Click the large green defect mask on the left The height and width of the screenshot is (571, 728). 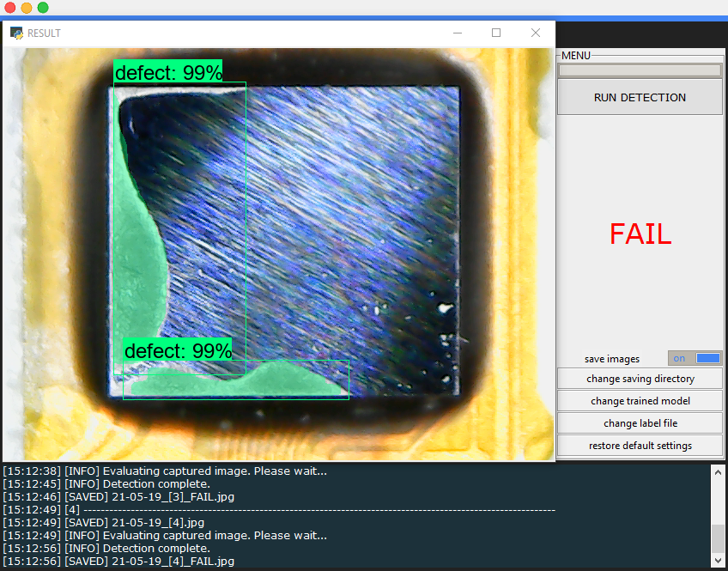click(x=137, y=260)
